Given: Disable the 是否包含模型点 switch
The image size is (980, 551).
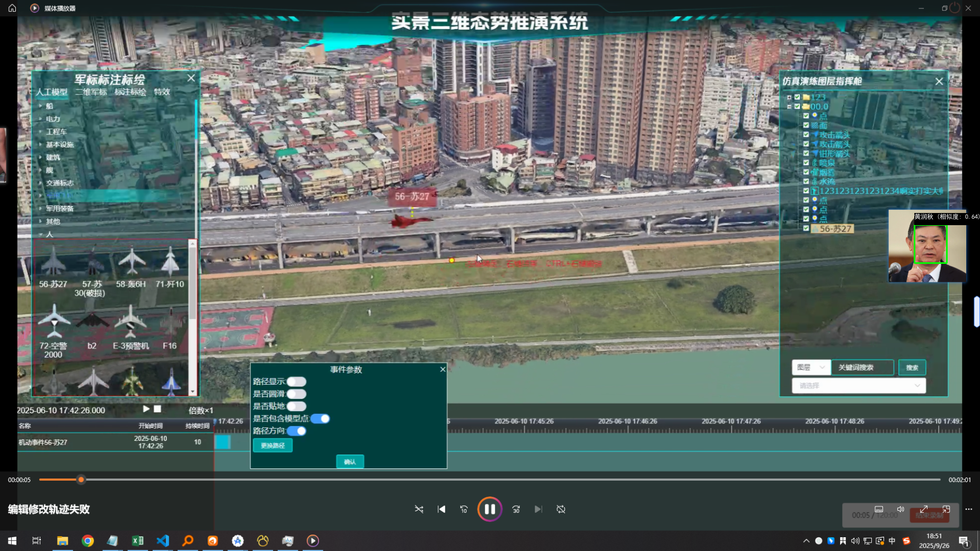Looking at the screenshot, I should (320, 419).
